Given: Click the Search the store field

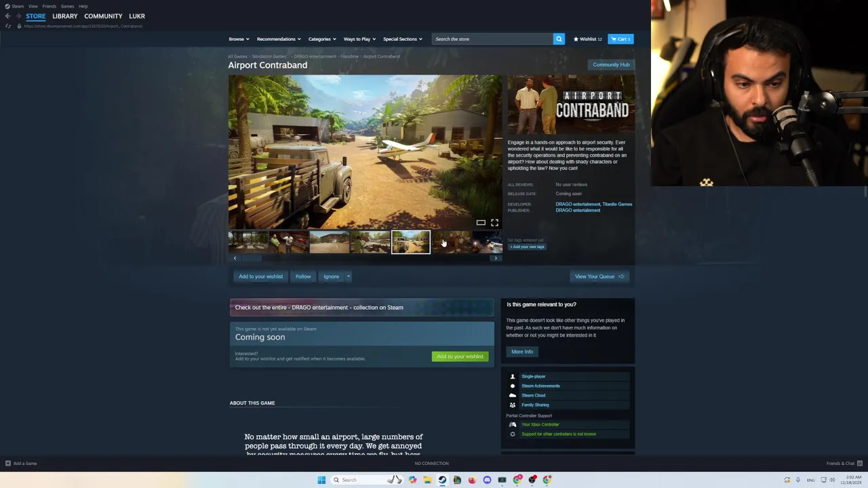Looking at the screenshot, I should click(493, 39).
